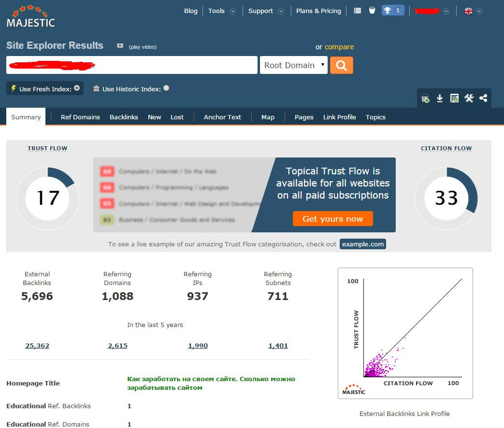Screen dimensions: 504x428
Task: Switch to the Ref Domains tab
Action: click(80, 117)
